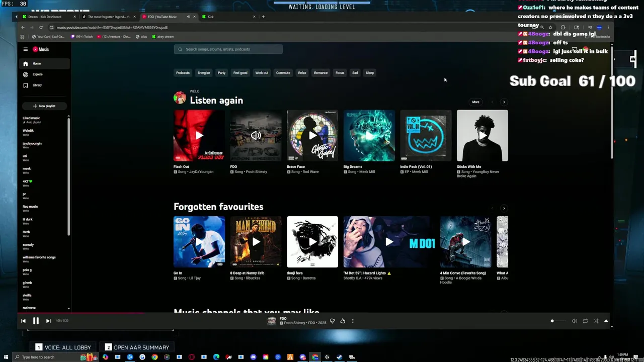
Task: Play douji feva by Barretta
Action: pyautogui.click(x=312, y=242)
